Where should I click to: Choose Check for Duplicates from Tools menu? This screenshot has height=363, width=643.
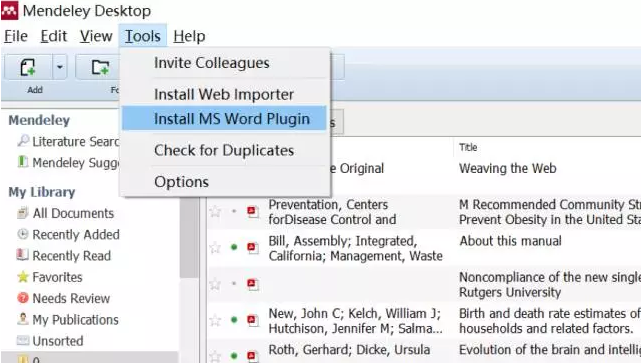pos(224,151)
